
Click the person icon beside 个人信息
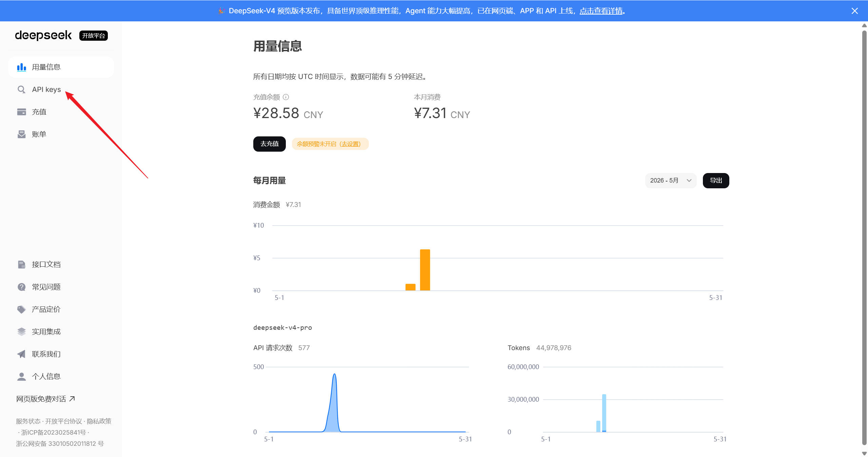click(21, 377)
